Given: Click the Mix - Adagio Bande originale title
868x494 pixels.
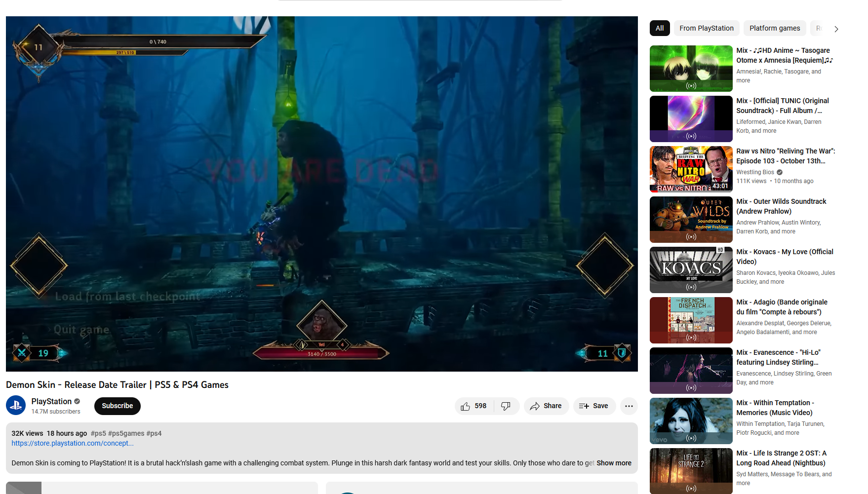Looking at the screenshot, I should [x=782, y=307].
